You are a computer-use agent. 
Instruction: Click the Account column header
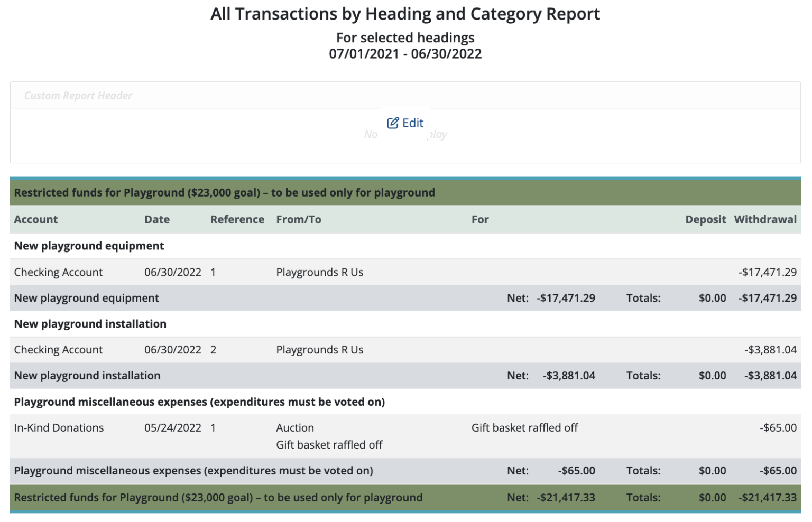pos(36,219)
